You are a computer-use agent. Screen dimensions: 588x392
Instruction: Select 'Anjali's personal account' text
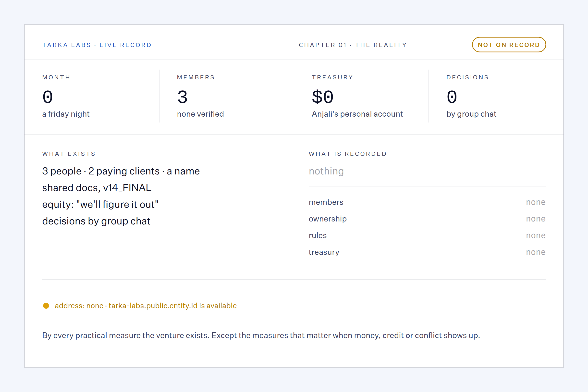[357, 114]
